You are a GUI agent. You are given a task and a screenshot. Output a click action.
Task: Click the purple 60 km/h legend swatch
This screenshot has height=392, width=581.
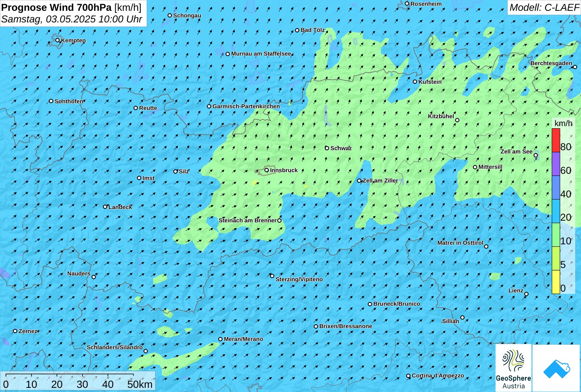(x=556, y=164)
